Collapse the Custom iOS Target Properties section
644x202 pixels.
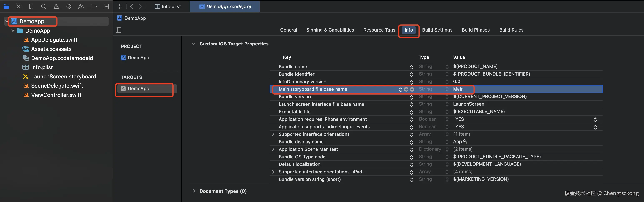point(194,44)
